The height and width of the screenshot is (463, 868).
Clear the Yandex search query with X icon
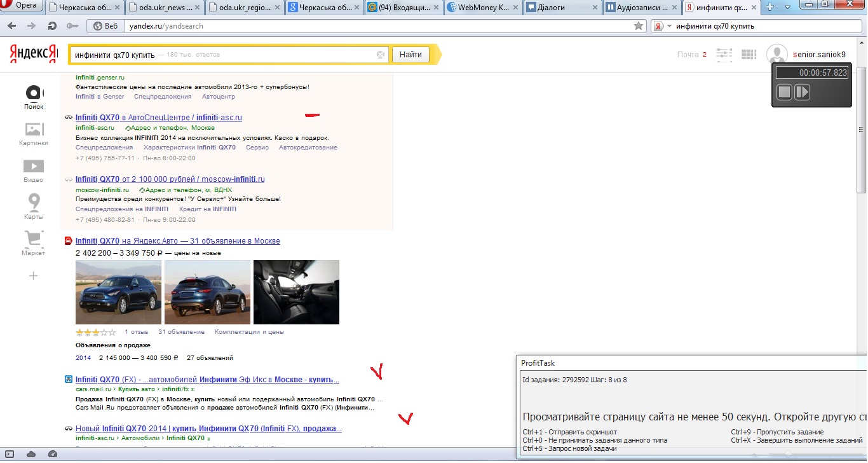pyautogui.click(x=381, y=55)
